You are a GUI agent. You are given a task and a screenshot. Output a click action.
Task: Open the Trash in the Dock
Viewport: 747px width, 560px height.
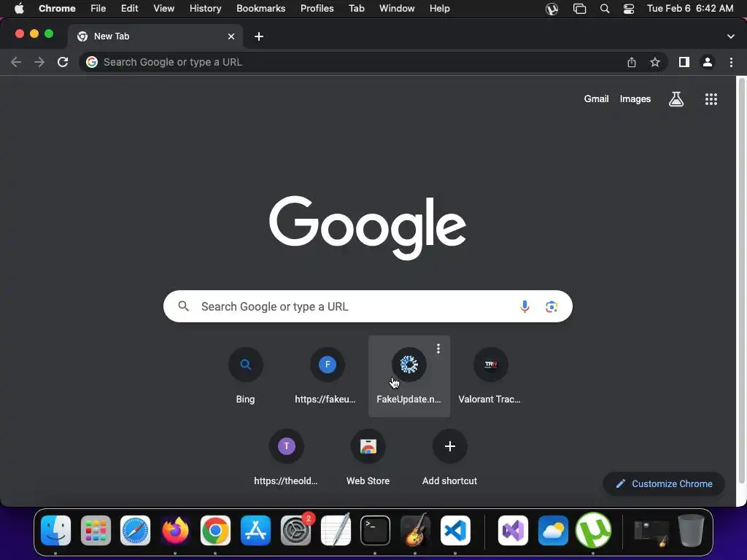click(692, 531)
